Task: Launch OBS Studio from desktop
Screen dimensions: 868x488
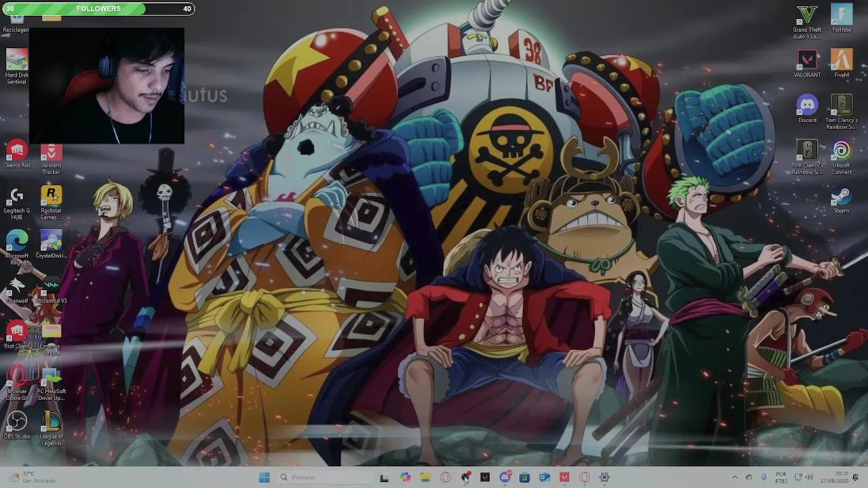Action: coord(16,426)
